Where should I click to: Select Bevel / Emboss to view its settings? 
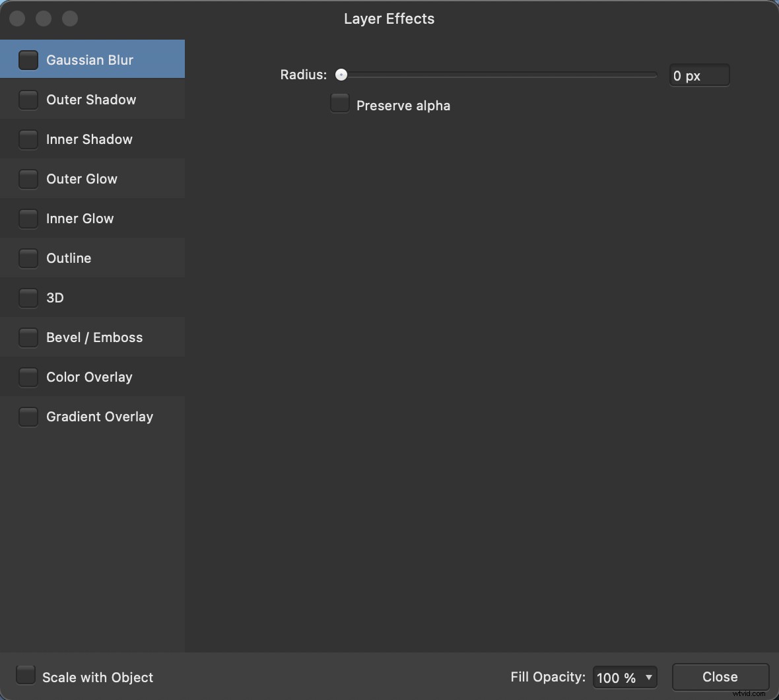[x=94, y=337]
